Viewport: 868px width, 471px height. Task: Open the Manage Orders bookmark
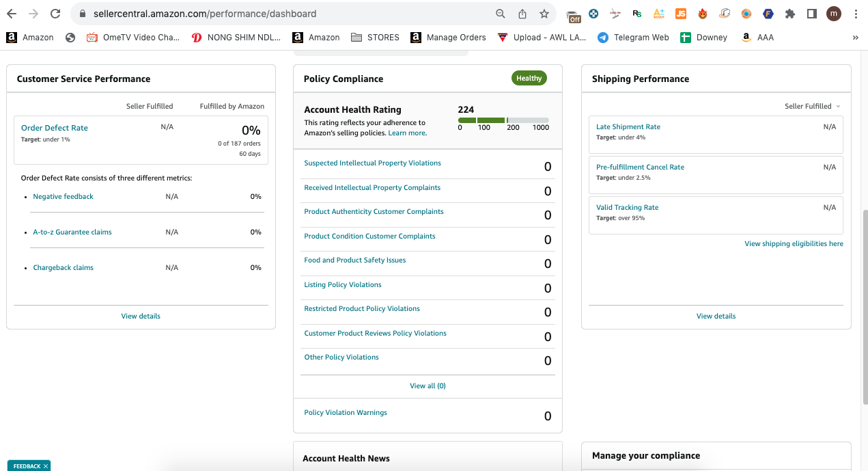[448, 38]
